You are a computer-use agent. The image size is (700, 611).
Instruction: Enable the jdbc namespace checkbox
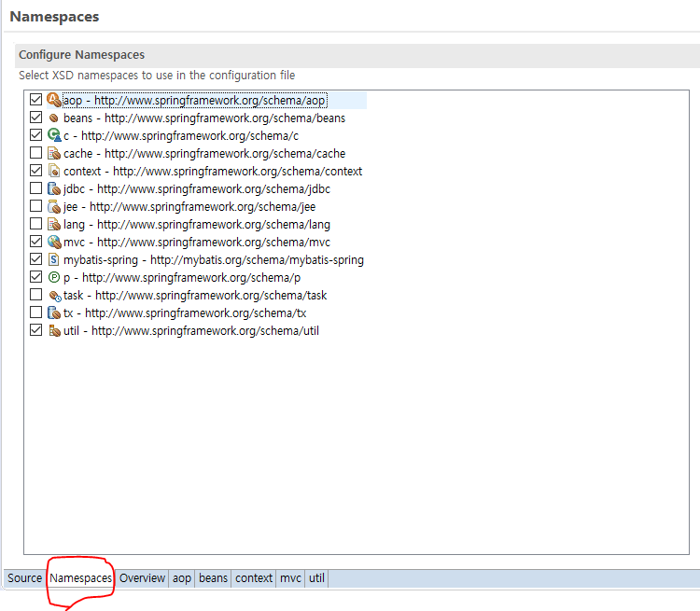(35, 188)
